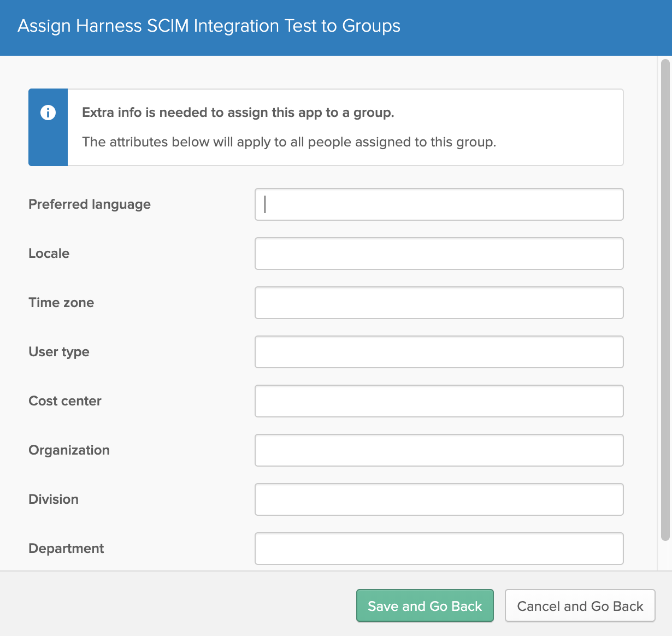This screenshot has width=672, height=636.
Task: Click Cancel and Go Back button
Action: (x=580, y=605)
